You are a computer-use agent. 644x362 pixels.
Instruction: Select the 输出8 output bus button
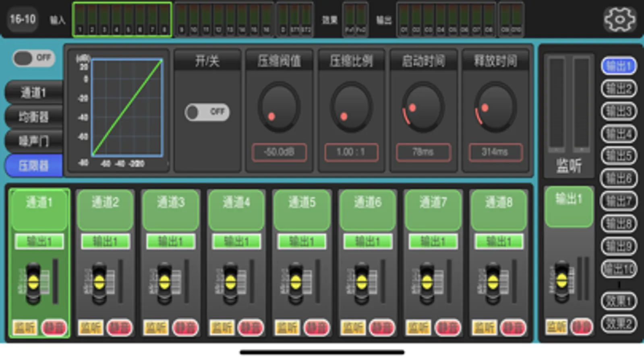[x=619, y=223]
